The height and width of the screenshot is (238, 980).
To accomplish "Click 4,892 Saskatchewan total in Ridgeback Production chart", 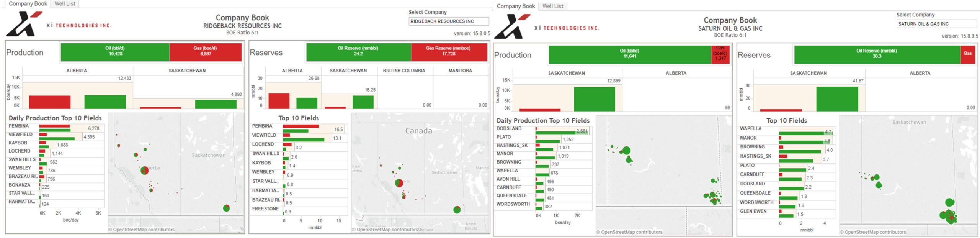I will tap(236, 95).
